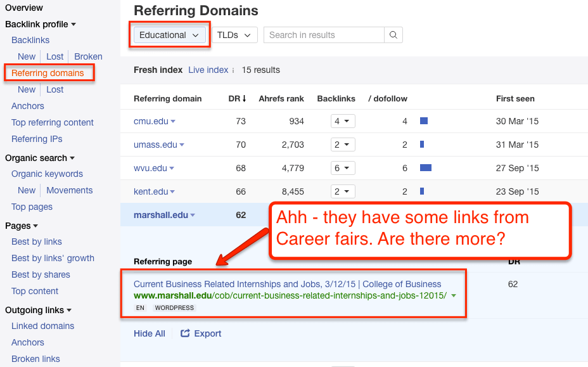Click the Hide All link
The image size is (588, 367).
click(150, 333)
